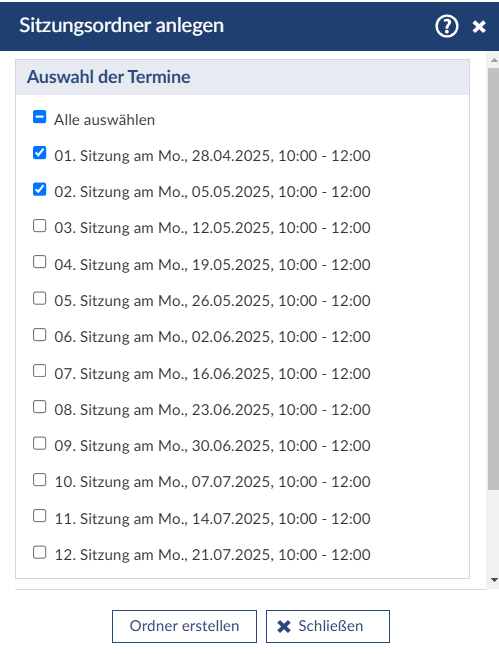
Task: Uncheck 02. Sitzung on 05.05.2025
Action: point(40,189)
